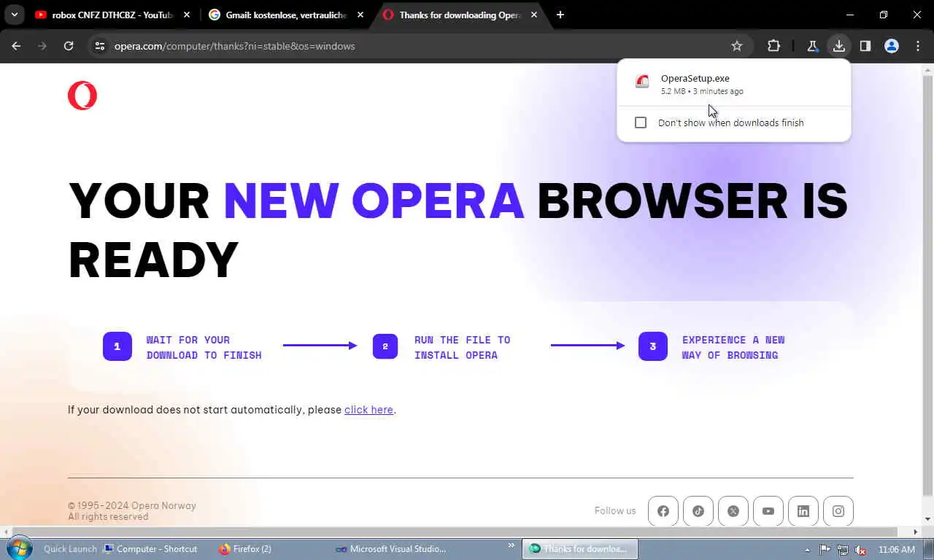Open the tab search dropdown arrow
This screenshot has width=934, height=560.
click(14, 15)
